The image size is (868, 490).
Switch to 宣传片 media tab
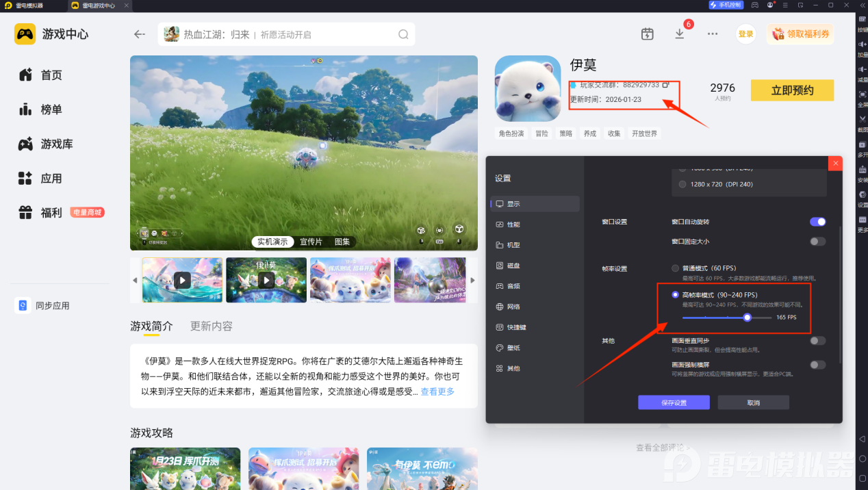[x=311, y=242]
